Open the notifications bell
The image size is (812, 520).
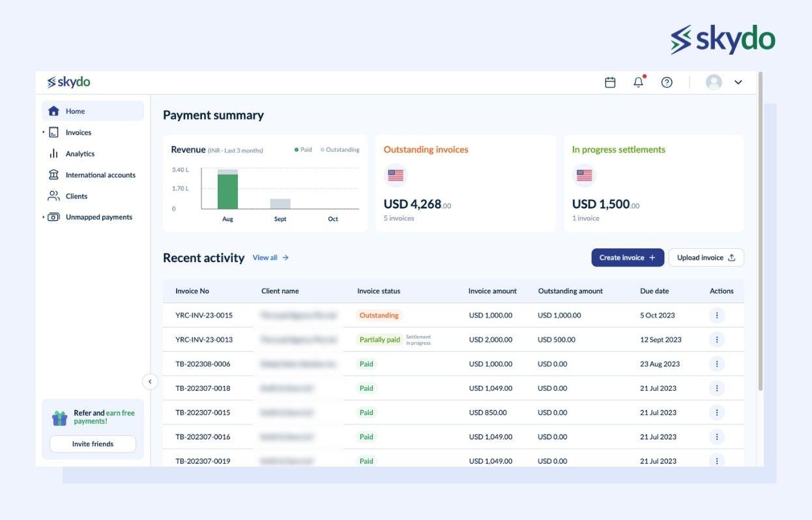point(637,81)
